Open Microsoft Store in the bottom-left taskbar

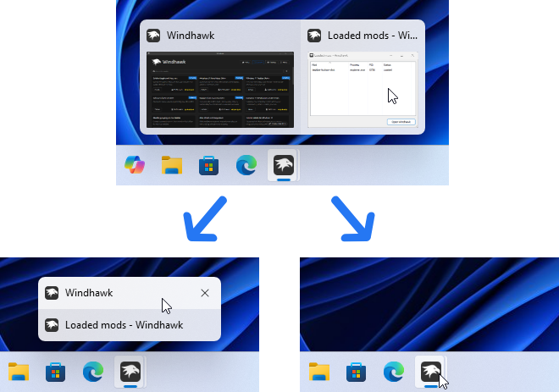tap(56, 372)
